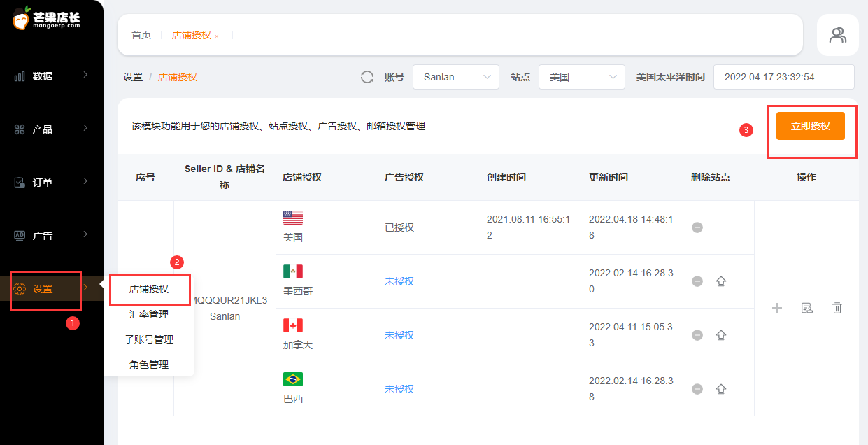Click the 更新时间 column header
This screenshot has height=445, width=868.
coord(609,177)
